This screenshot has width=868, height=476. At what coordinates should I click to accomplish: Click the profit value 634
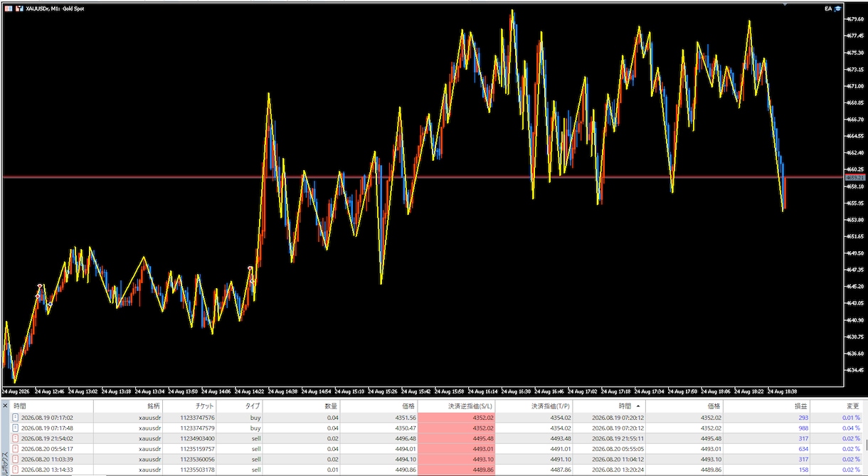(x=803, y=449)
